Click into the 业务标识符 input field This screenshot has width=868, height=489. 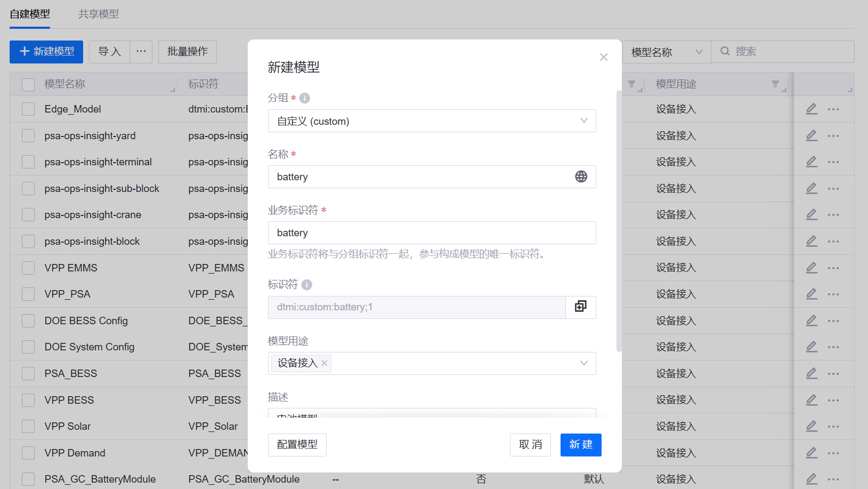tap(432, 233)
